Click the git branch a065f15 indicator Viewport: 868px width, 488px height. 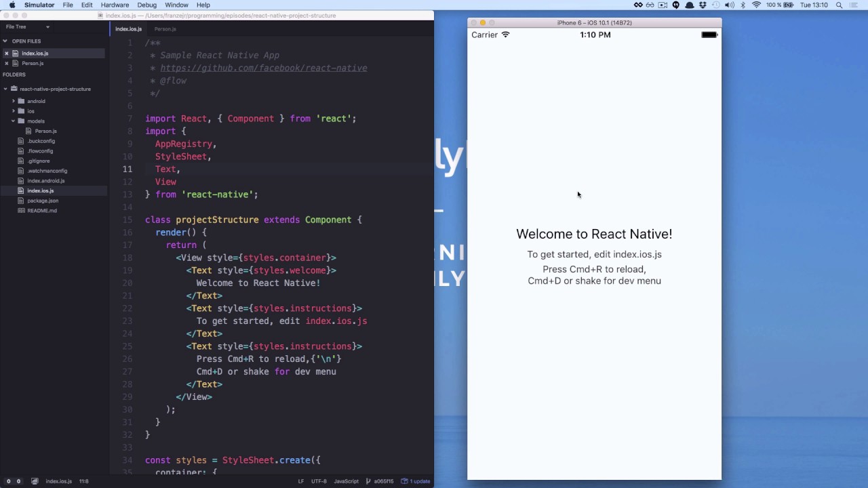click(x=380, y=481)
